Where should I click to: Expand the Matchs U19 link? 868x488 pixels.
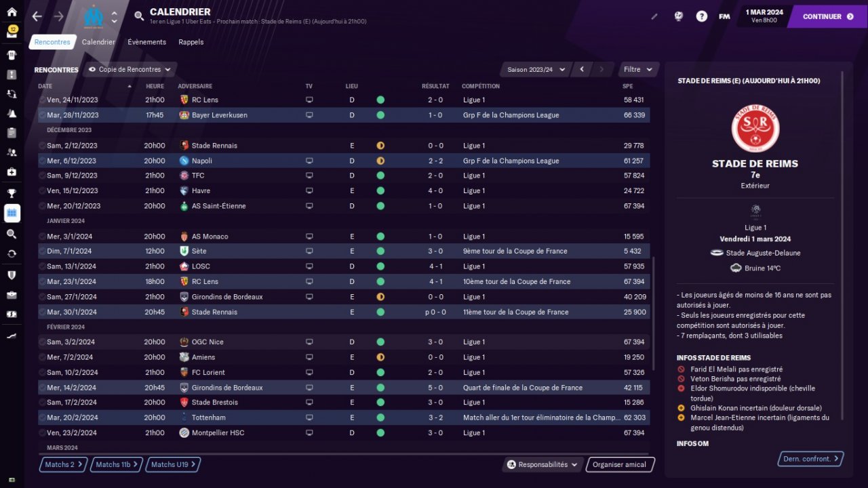[x=173, y=464]
